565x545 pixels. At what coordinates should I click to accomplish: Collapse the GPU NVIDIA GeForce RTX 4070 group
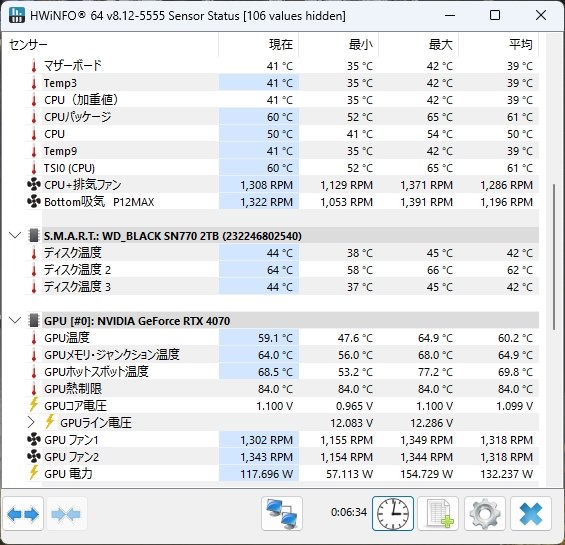click(x=15, y=320)
